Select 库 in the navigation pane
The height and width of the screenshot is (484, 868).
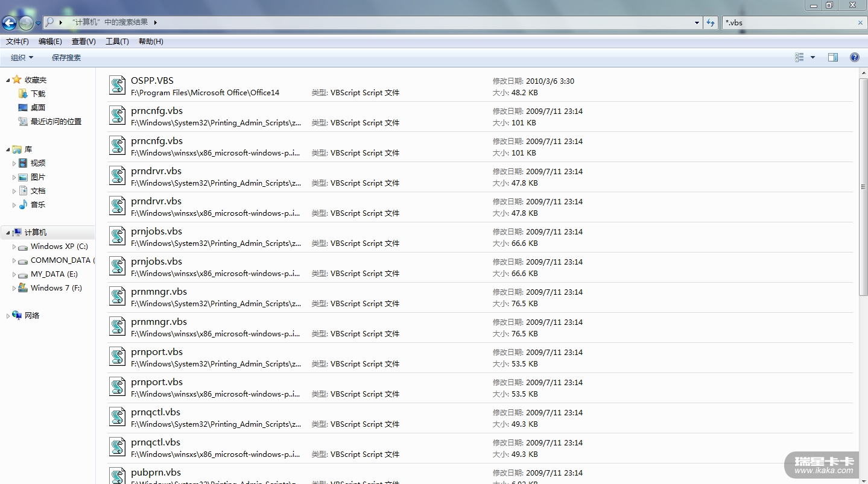[x=28, y=149]
